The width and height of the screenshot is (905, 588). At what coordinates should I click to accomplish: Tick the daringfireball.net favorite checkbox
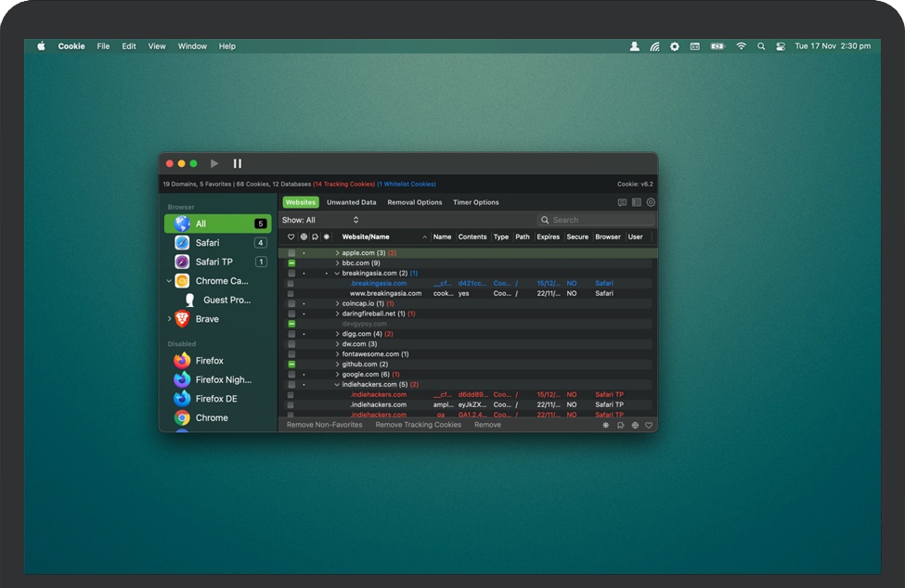click(291, 313)
